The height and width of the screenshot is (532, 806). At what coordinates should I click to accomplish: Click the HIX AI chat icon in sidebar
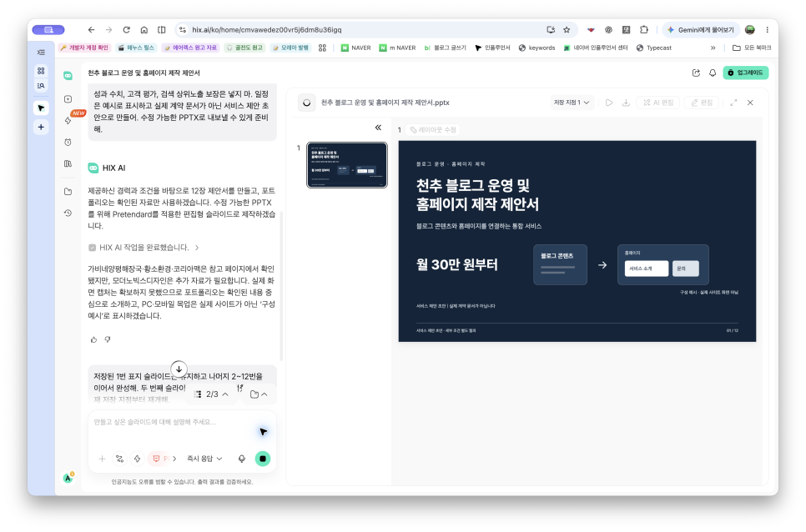click(68, 76)
